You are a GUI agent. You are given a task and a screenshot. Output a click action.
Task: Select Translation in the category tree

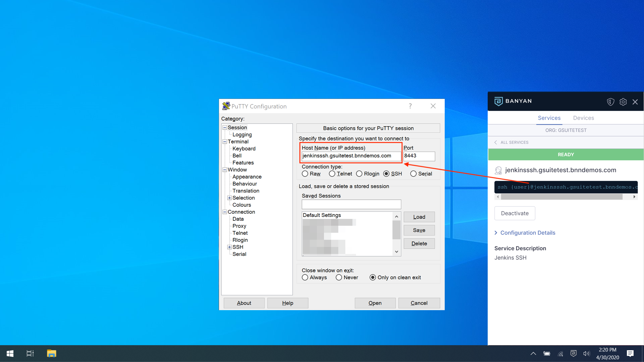(x=246, y=191)
